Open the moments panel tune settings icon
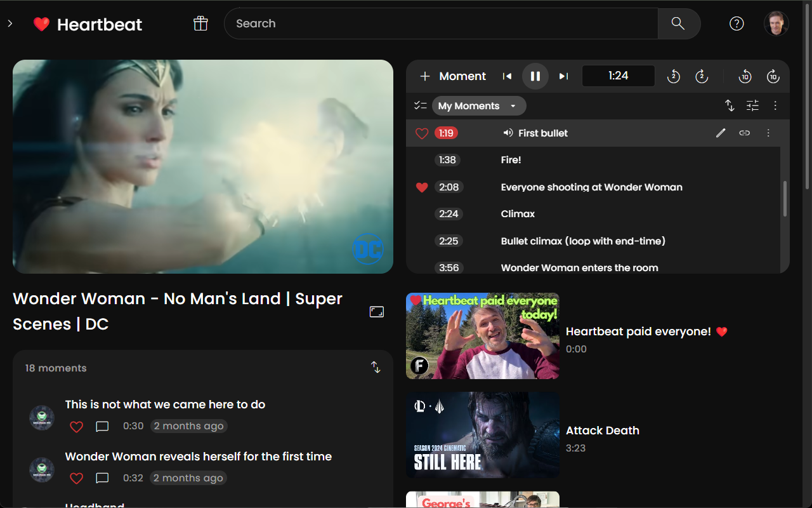812x508 pixels. (x=752, y=106)
